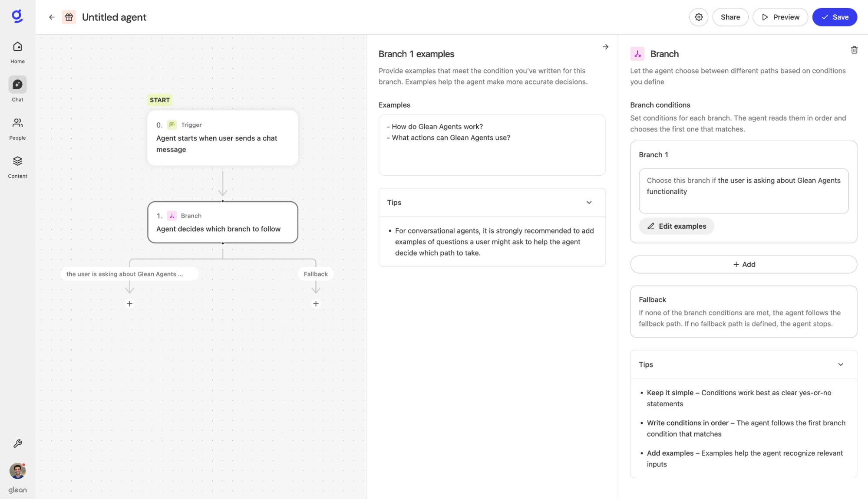Open the agent settings gear icon
The image size is (868, 499).
pyautogui.click(x=699, y=17)
